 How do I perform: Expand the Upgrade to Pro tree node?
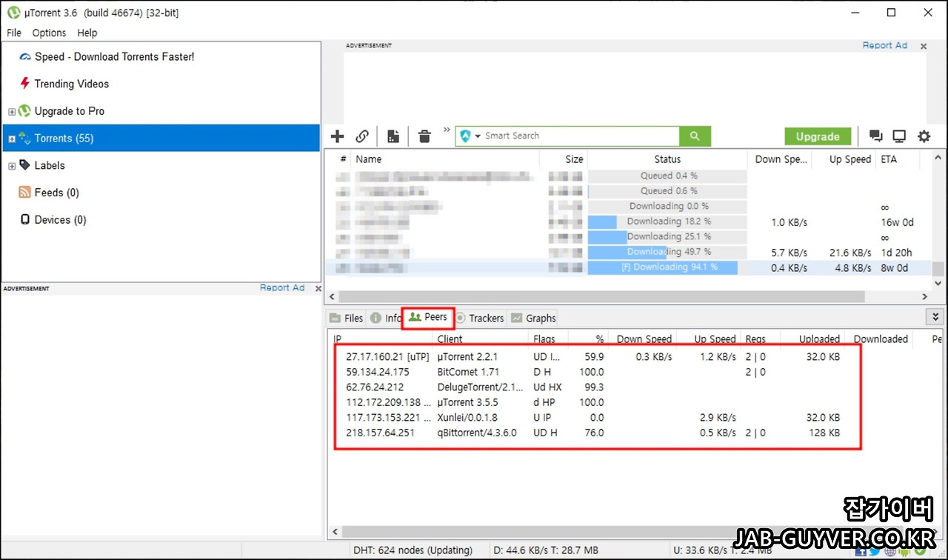click(x=11, y=112)
